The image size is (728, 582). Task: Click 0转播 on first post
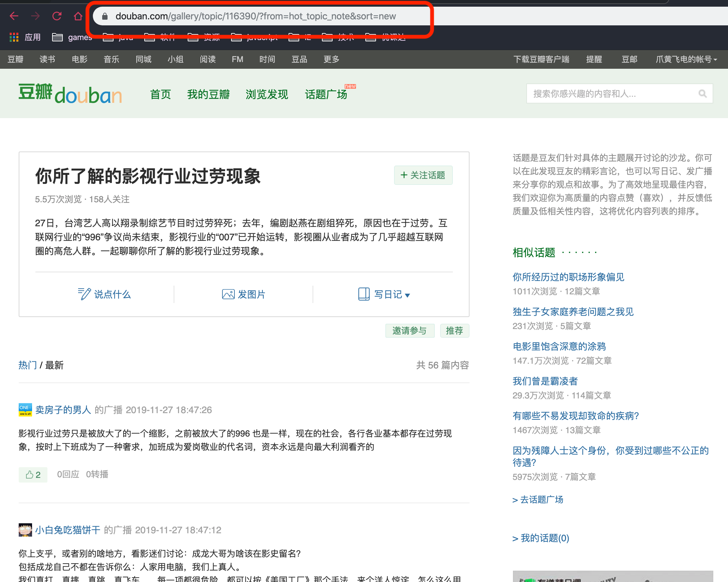[97, 474]
